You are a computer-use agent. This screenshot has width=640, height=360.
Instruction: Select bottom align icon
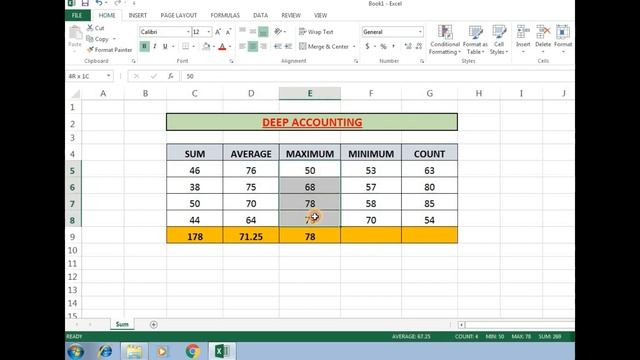pos(263,31)
